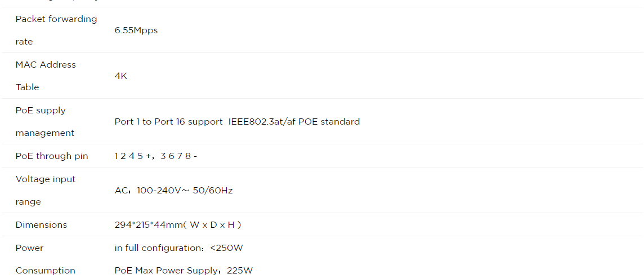The height and width of the screenshot is (278, 644).
Task: Click the word management in PoE row
Action: 45,133
